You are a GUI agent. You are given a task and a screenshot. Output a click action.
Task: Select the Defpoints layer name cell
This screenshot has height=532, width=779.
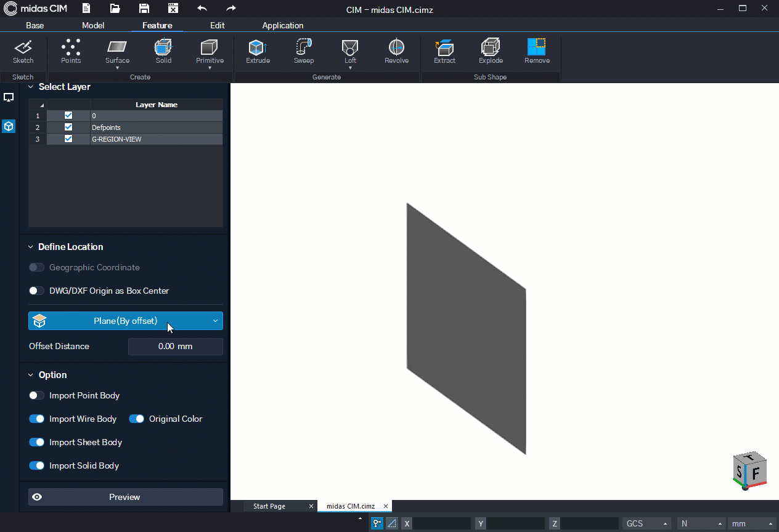pos(157,127)
